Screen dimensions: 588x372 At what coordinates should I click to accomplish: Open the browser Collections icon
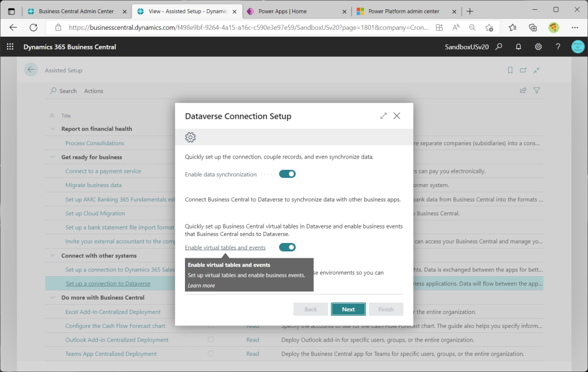click(x=533, y=28)
